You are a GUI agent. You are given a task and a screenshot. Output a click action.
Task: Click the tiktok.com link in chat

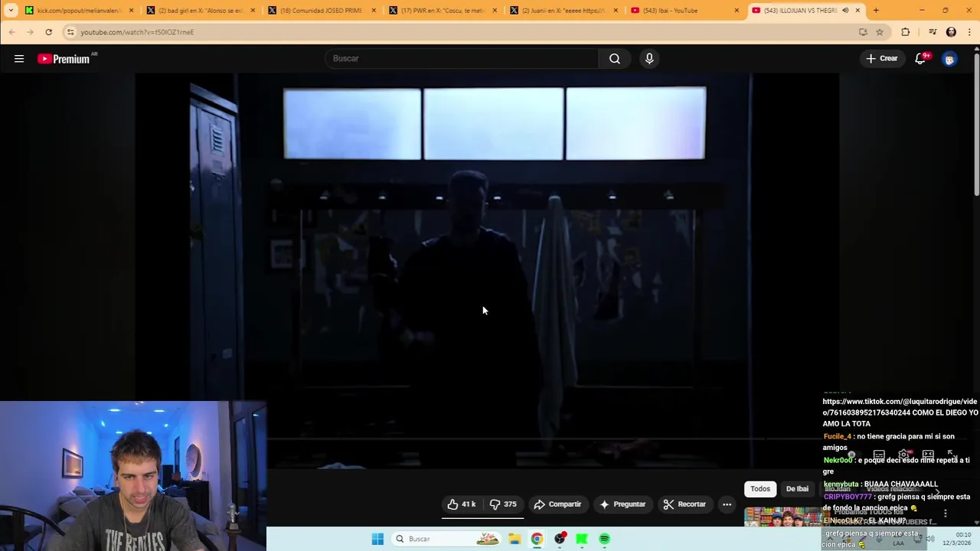coord(900,407)
